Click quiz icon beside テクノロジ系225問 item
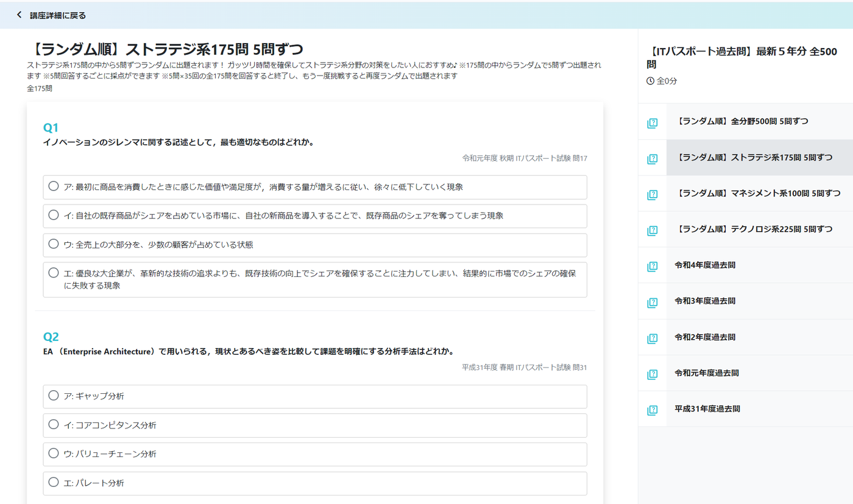This screenshot has width=853, height=504. (653, 231)
